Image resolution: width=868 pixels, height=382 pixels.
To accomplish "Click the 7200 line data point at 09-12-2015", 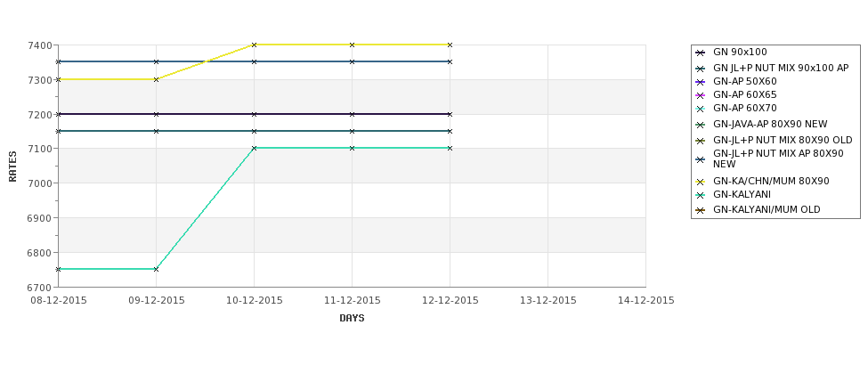I will [156, 114].
